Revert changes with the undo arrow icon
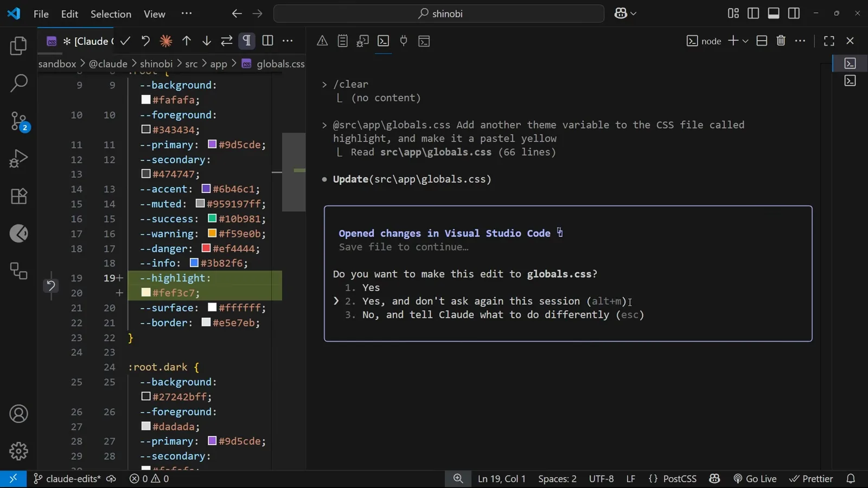868x488 pixels. pos(145,41)
